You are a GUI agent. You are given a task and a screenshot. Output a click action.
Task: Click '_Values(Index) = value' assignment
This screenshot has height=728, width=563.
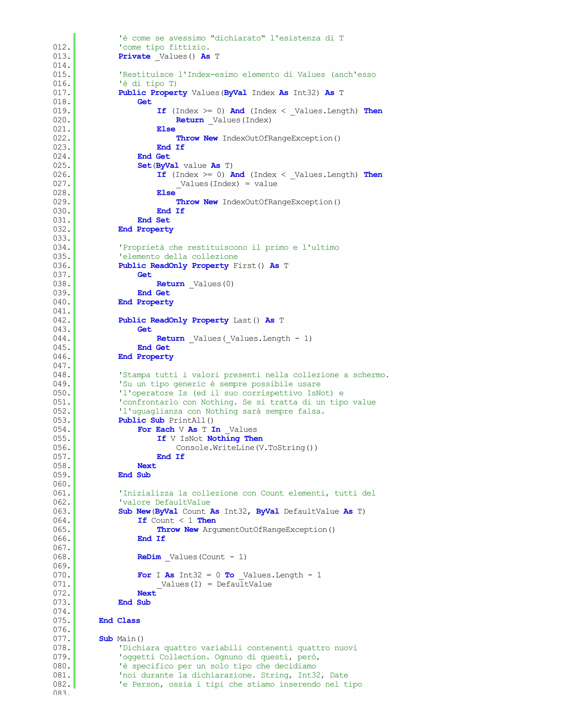pos(227,184)
